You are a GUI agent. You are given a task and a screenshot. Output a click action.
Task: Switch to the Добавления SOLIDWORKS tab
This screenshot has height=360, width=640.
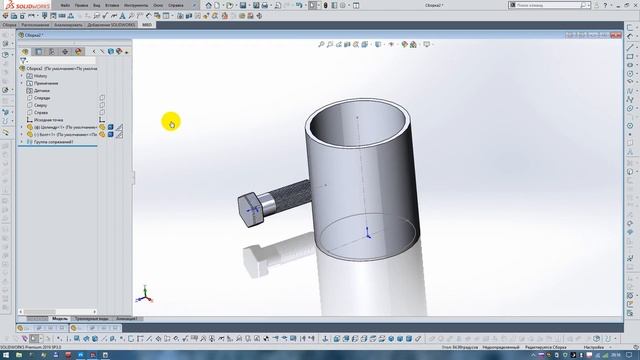111,25
